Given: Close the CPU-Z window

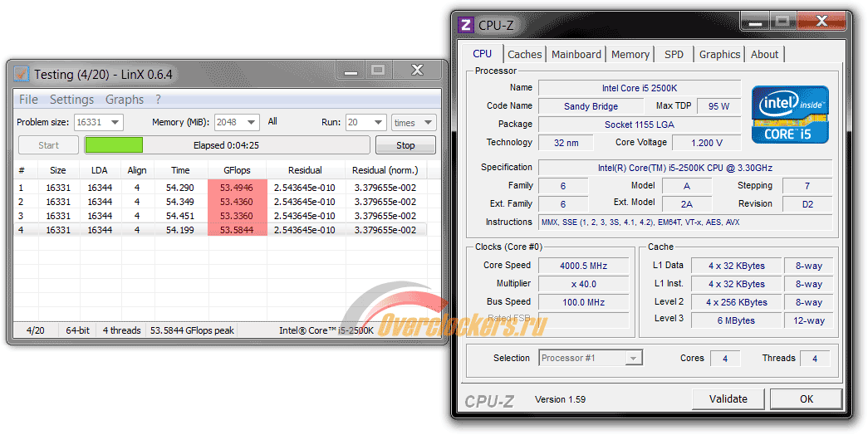Looking at the screenshot, I should tap(822, 22).
